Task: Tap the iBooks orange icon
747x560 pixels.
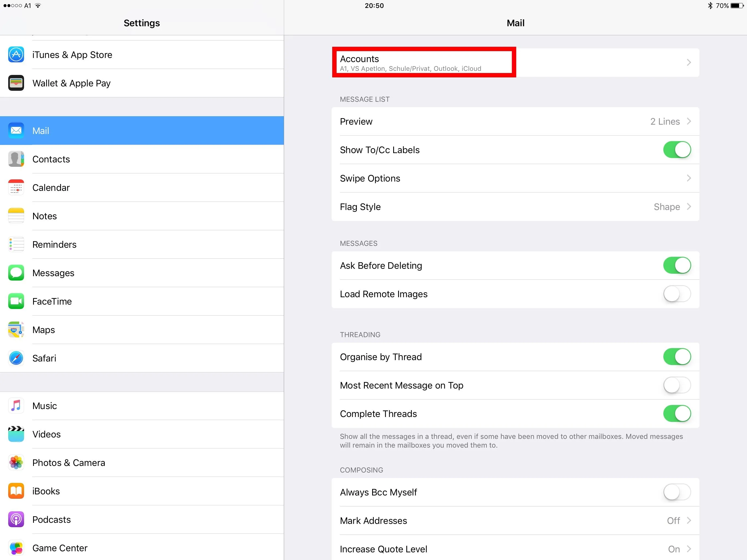Action: (16, 491)
